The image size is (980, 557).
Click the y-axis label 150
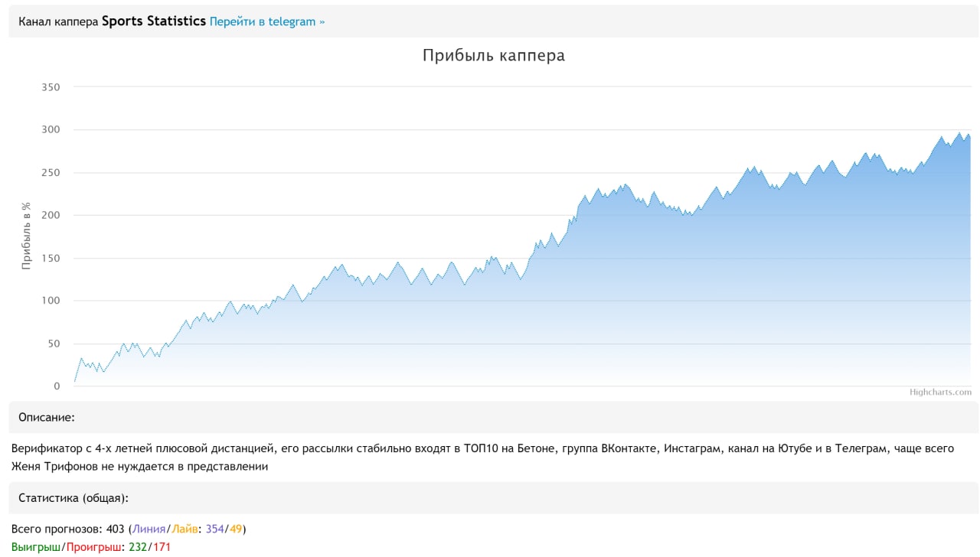click(51, 259)
